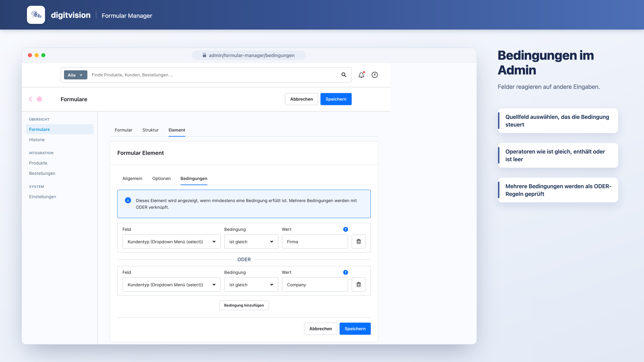Click Abbrechen in the top header

pos(301,99)
